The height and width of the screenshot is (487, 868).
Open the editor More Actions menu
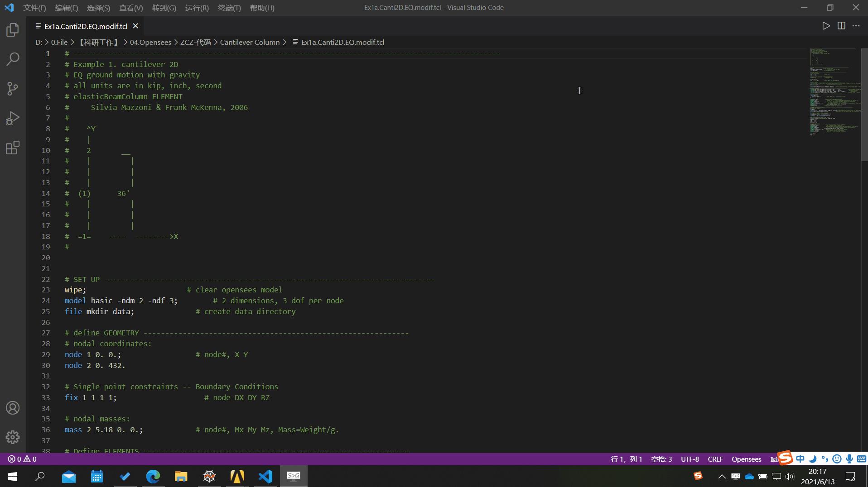click(x=856, y=26)
